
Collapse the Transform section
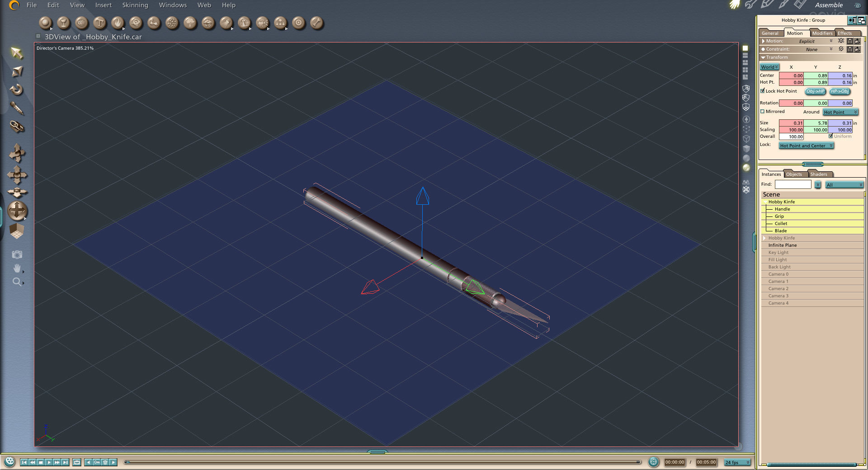pyautogui.click(x=763, y=57)
